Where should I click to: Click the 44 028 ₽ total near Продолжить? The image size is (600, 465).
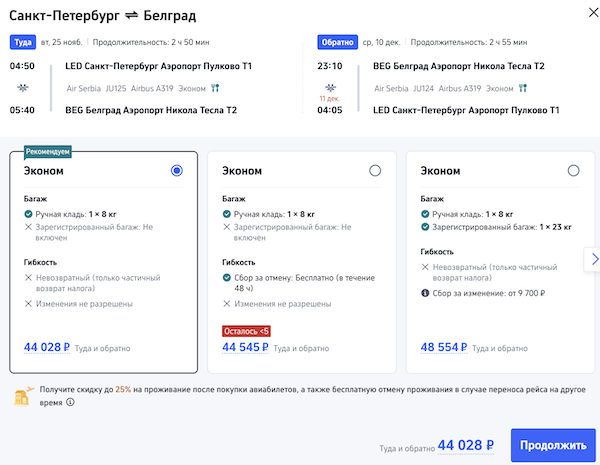tap(466, 445)
